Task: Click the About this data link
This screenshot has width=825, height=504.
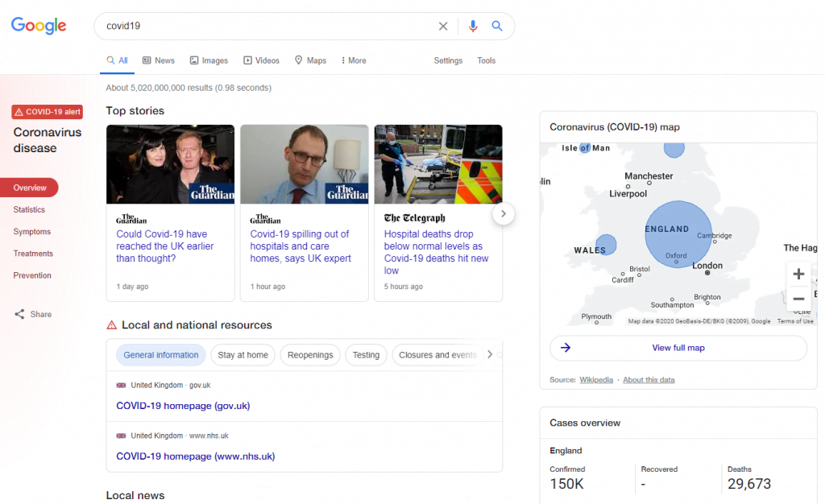Action: click(x=649, y=379)
